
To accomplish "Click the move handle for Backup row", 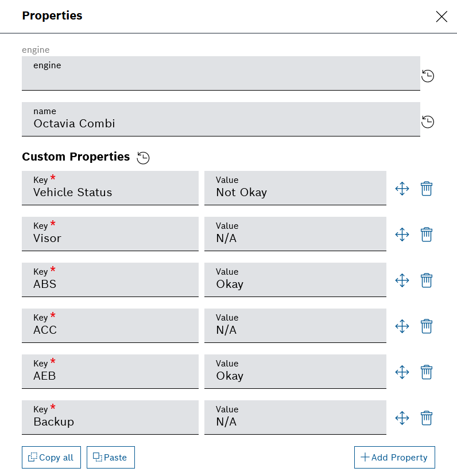I will click(402, 418).
